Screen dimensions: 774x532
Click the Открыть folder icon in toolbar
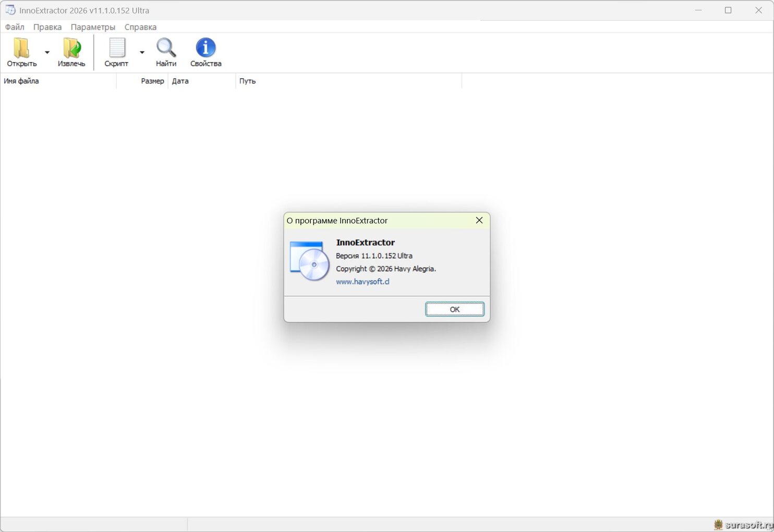pos(21,48)
